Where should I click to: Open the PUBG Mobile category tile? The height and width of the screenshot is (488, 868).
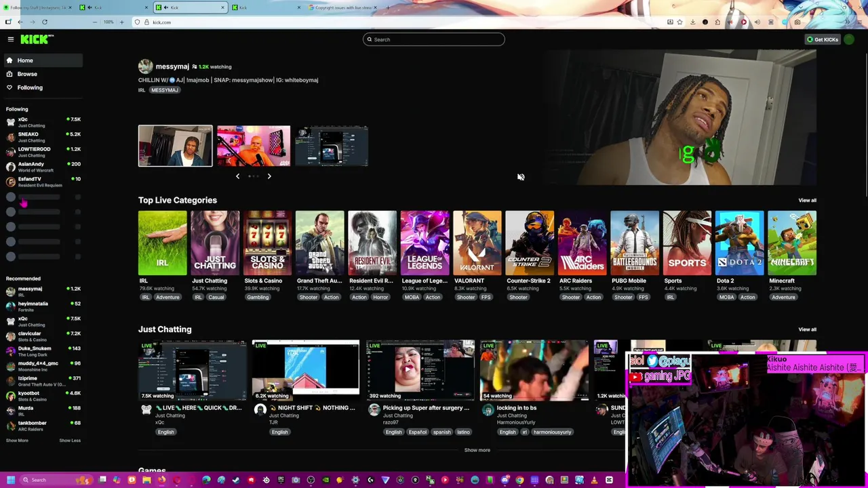coord(635,243)
